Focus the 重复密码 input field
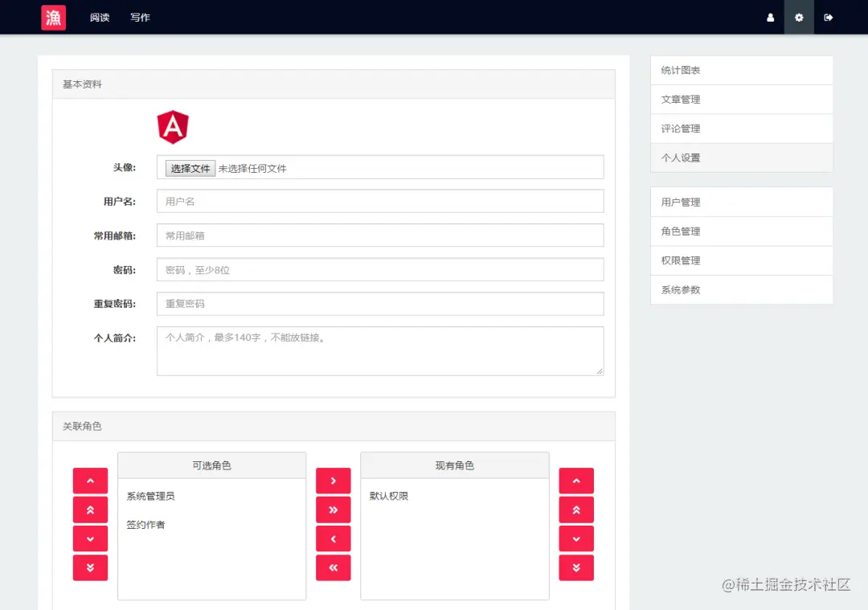This screenshot has width=868, height=610. coord(380,303)
